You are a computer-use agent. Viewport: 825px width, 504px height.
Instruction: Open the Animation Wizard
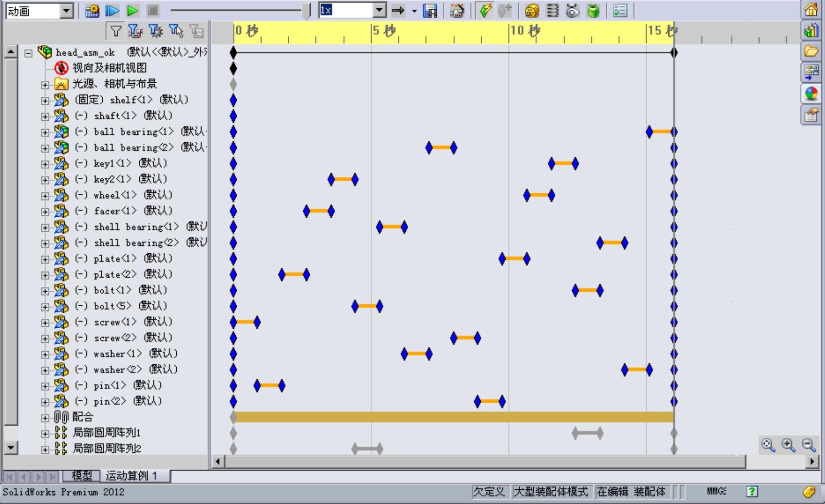coord(457,11)
